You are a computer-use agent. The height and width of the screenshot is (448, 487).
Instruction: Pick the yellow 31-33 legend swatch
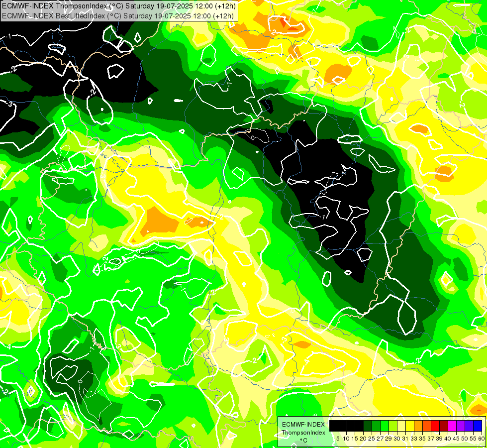click(x=410, y=426)
